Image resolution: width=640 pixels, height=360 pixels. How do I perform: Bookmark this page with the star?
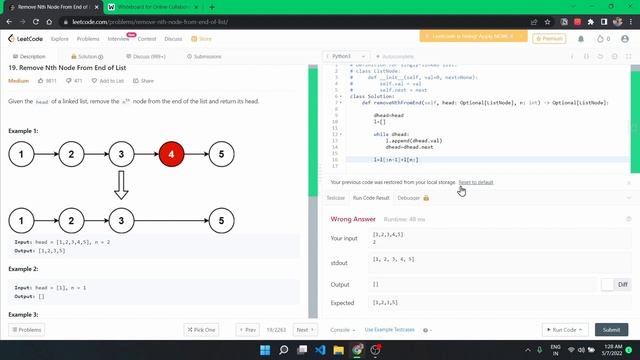(x=547, y=22)
